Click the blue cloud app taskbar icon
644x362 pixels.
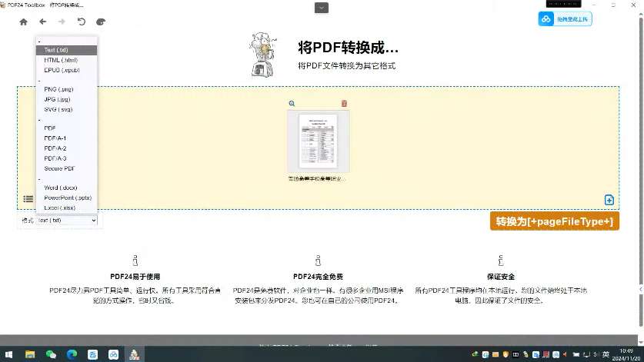113,354
